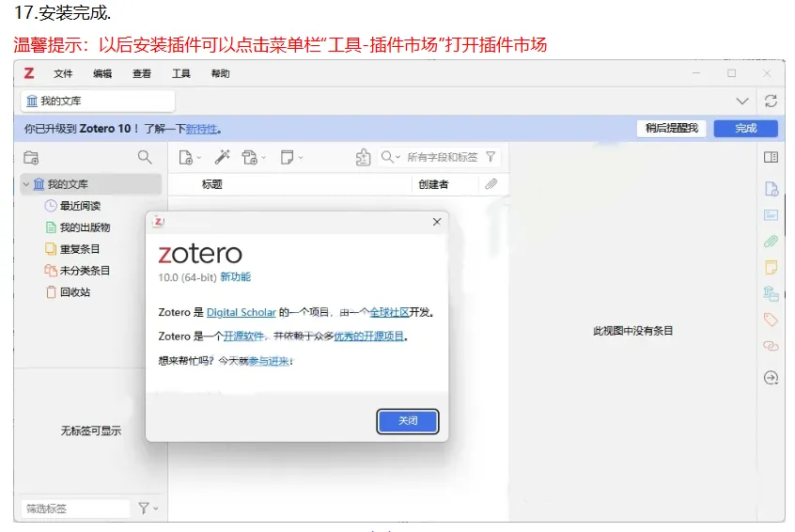Click the abstract section icon in side rail
This screenshot has width=795, height=532.
pyautogui.click(x=772, y=215)
